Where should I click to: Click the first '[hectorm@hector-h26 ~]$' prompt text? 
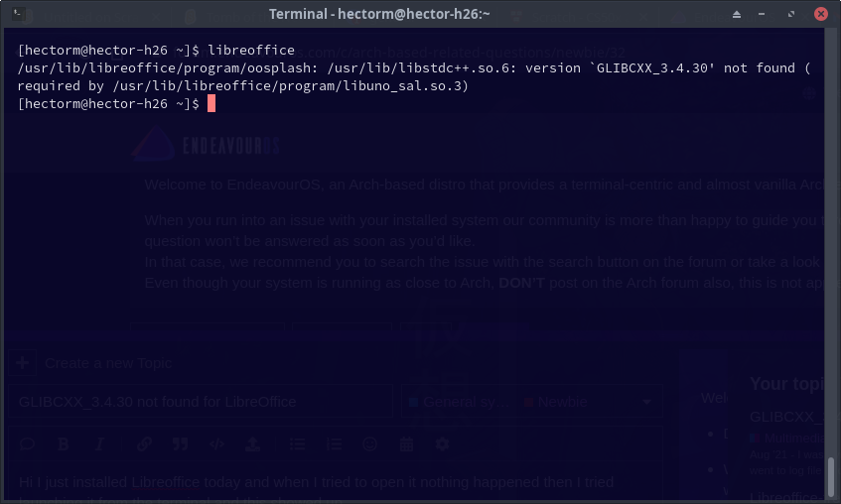(x=108, y=50)
